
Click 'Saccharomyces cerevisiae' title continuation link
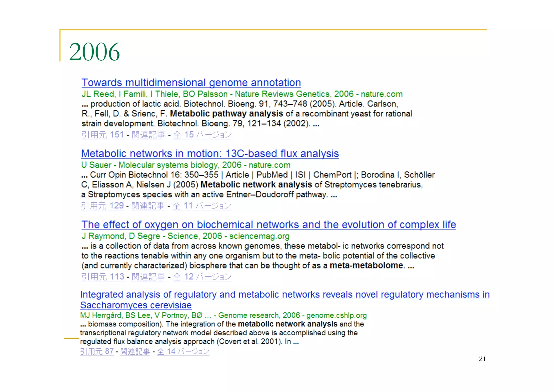[136, 305]
